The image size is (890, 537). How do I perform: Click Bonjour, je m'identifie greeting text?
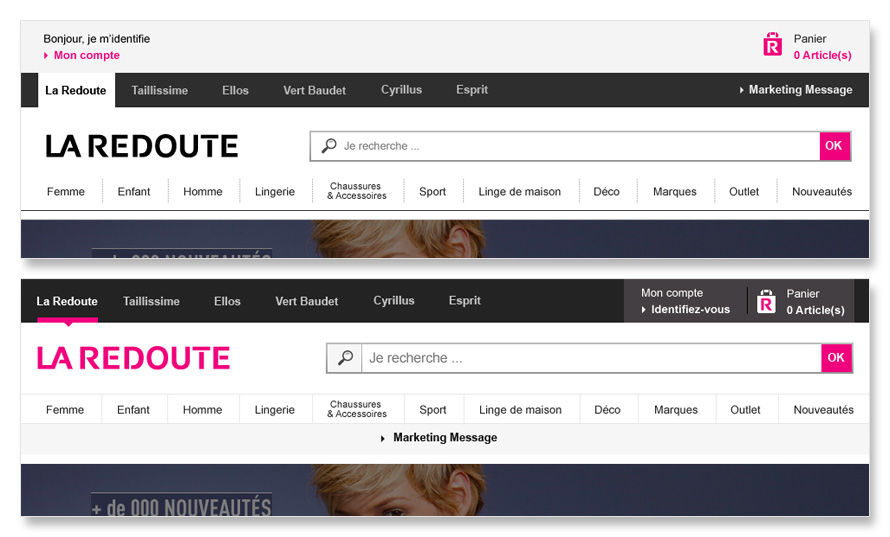click(96, 39)
